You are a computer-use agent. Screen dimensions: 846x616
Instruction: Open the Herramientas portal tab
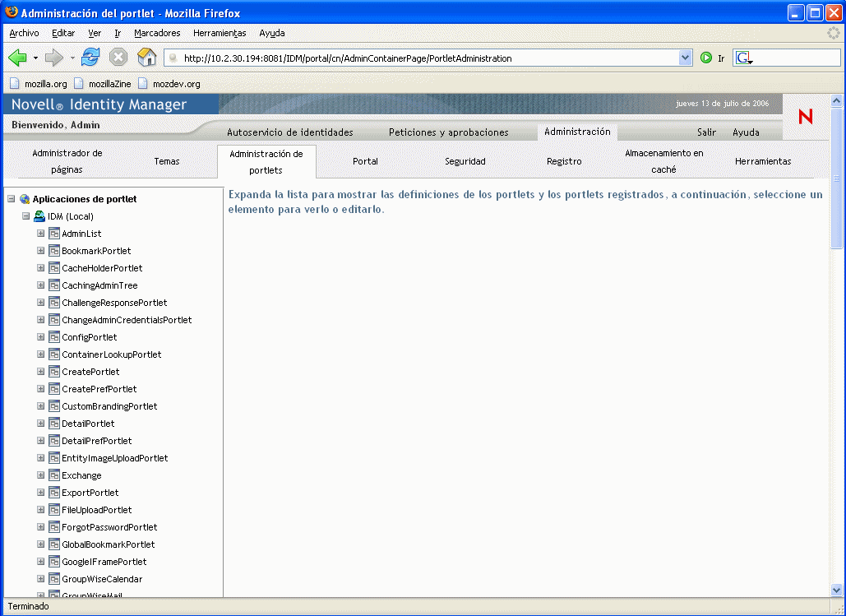point(763,161)
